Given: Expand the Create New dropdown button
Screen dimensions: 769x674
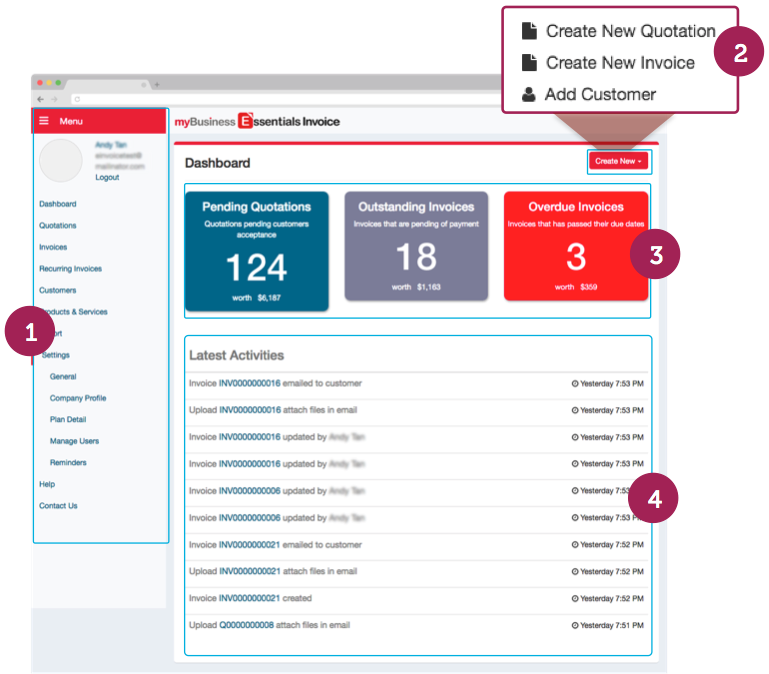Looking at the screenshot, I should pyautogui.click(x=618, y=161).
